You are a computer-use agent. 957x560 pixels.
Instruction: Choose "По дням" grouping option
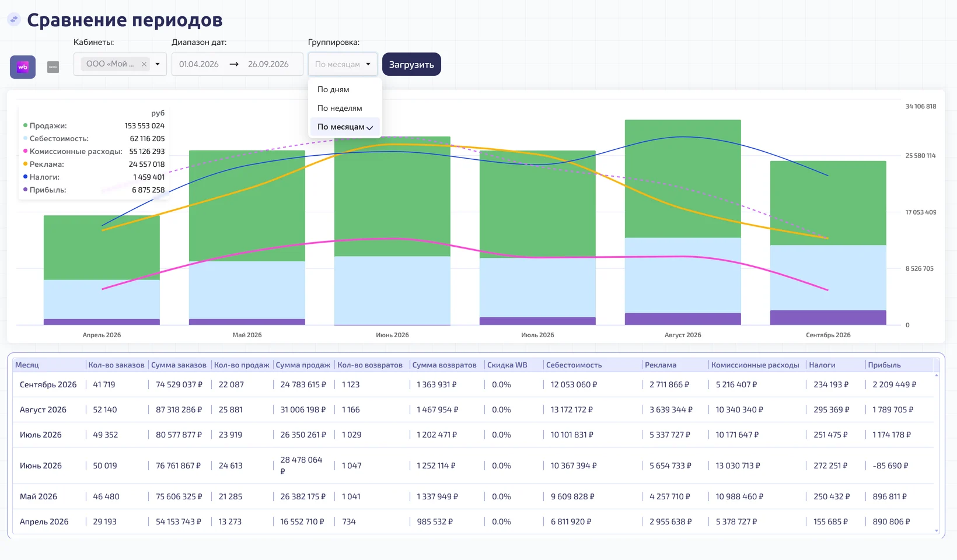click(x=345, y=89)
